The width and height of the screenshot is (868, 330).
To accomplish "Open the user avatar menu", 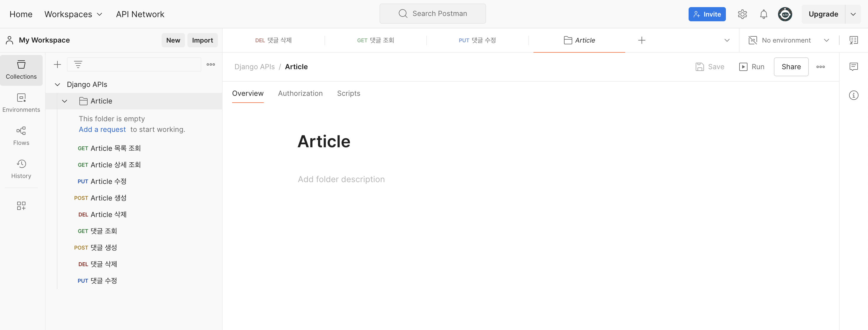I will (785, 14).
